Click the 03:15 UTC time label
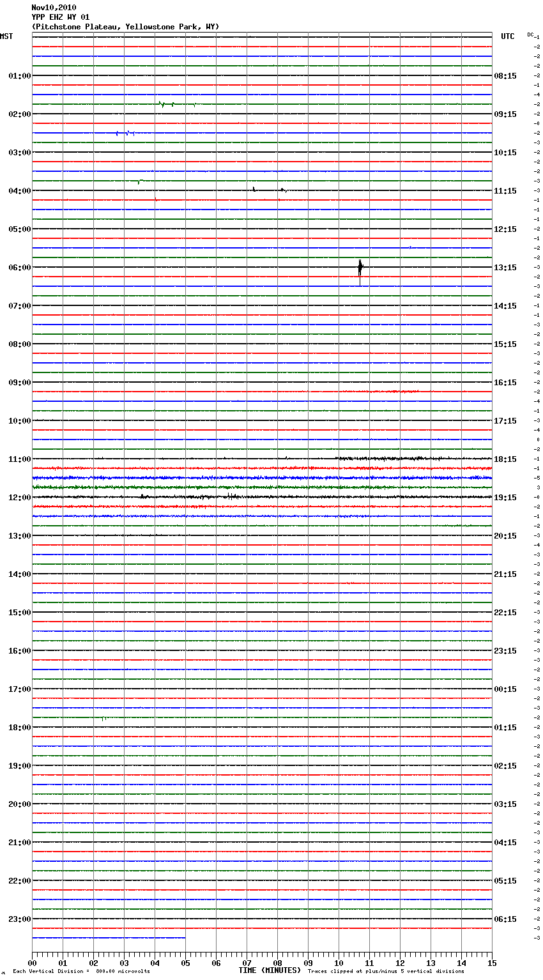 [x=505, y=804]
